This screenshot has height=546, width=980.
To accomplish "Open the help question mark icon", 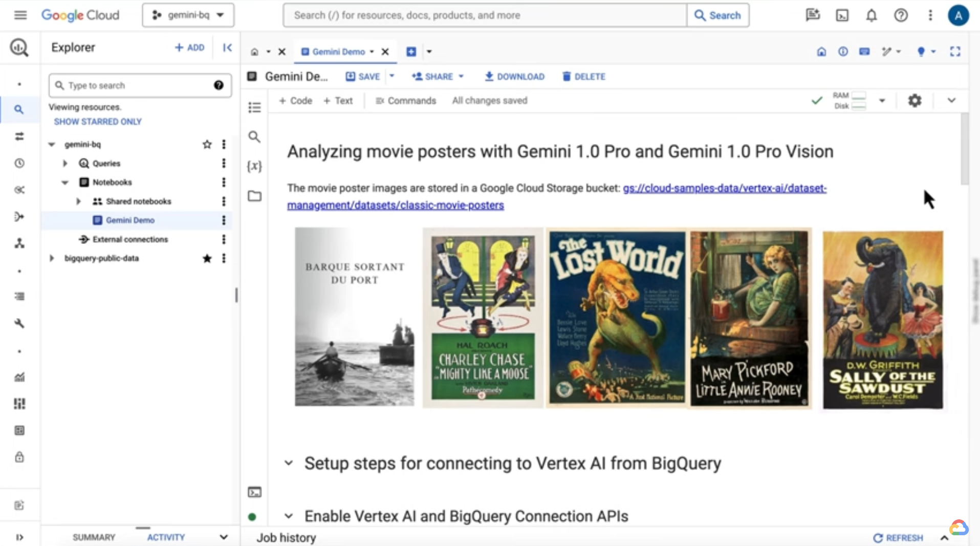I will (x=901, y=15).
